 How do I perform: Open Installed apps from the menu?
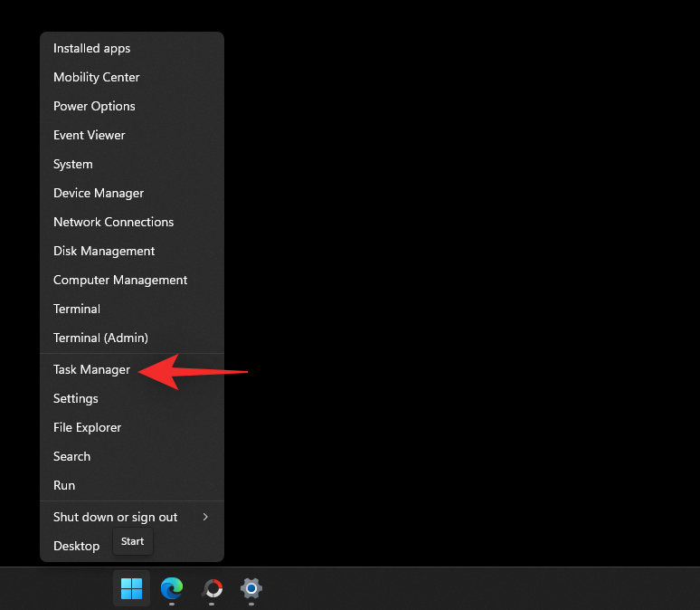pos(91,48)
